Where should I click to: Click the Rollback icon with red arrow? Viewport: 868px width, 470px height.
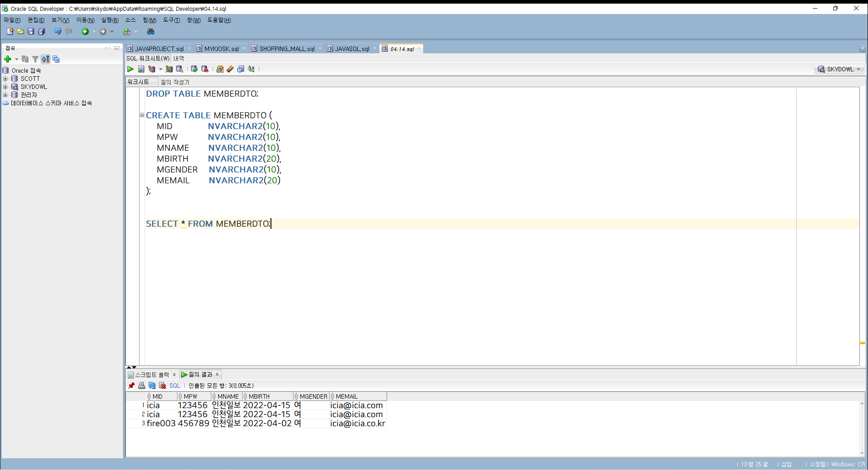205,69
